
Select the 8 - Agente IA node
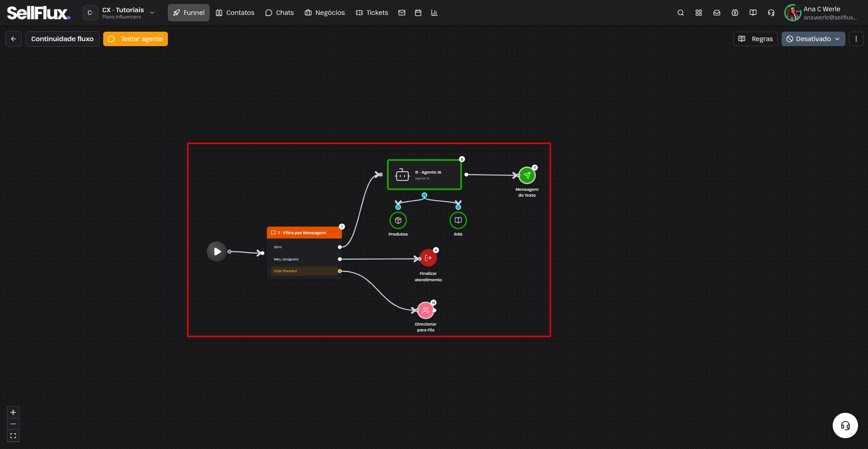[x=424, y=175]
